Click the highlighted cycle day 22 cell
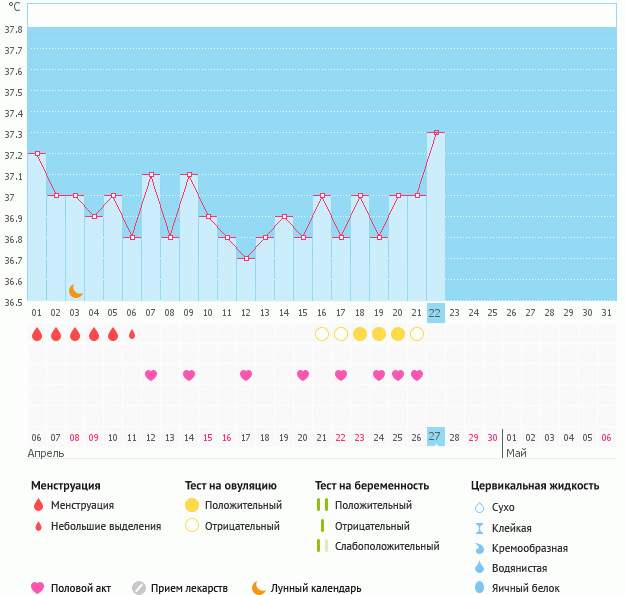Screen dimensions: 626x595 pyautogui.click(x=435, y=312)
